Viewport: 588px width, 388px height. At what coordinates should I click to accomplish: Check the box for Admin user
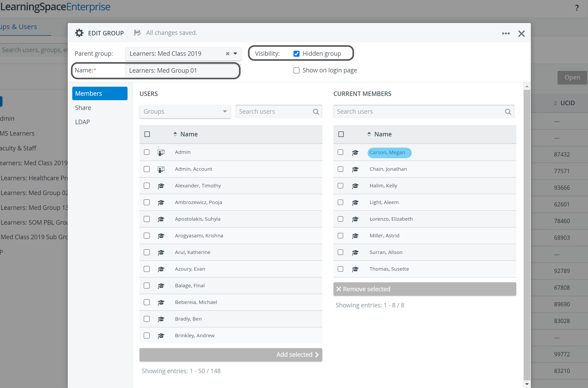pos(147,152)
